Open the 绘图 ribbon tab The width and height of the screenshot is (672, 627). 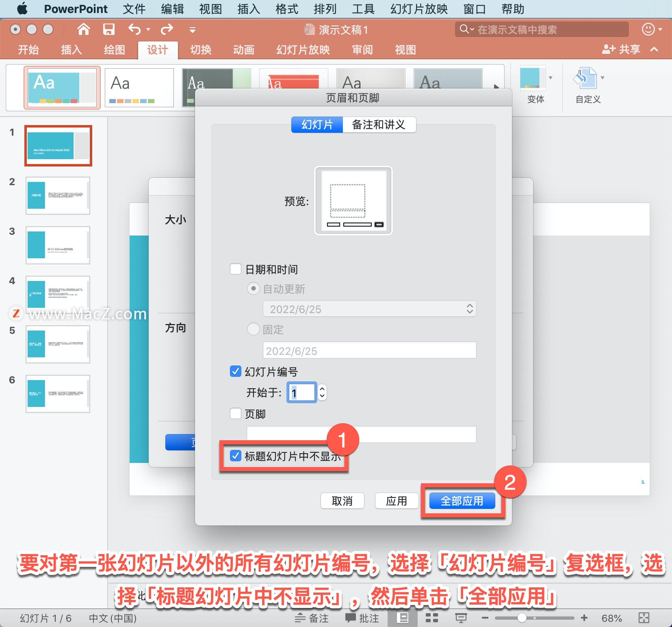click(115, 50)
